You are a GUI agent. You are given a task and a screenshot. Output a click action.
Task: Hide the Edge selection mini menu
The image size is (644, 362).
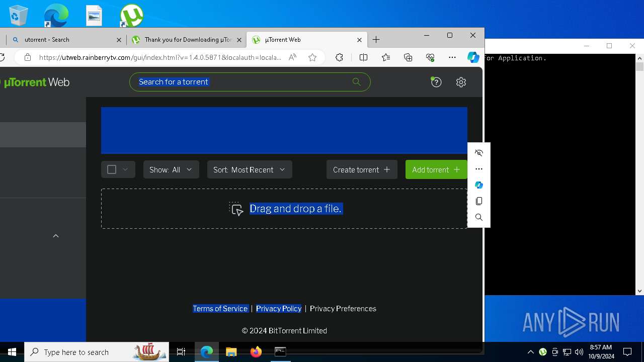pos(479,153)
